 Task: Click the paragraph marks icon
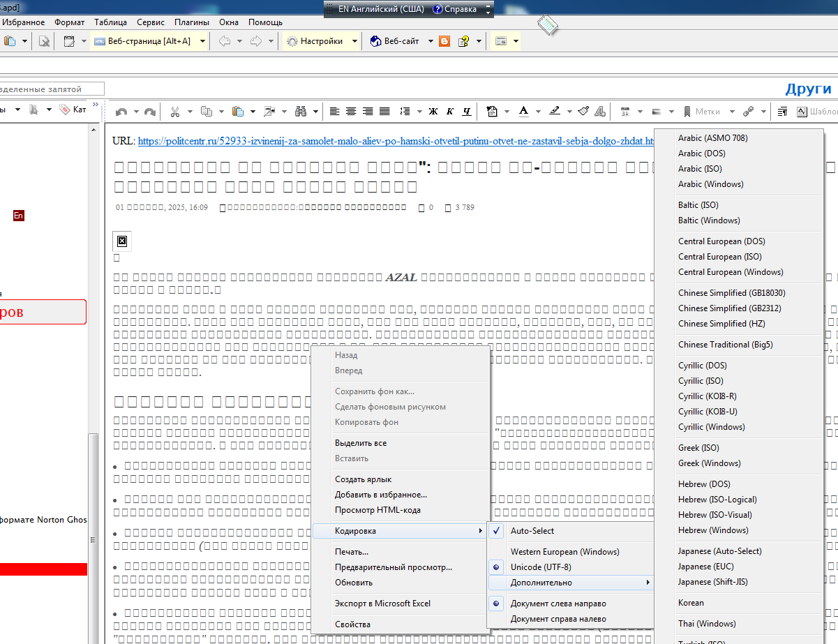(x=783, y=111)
